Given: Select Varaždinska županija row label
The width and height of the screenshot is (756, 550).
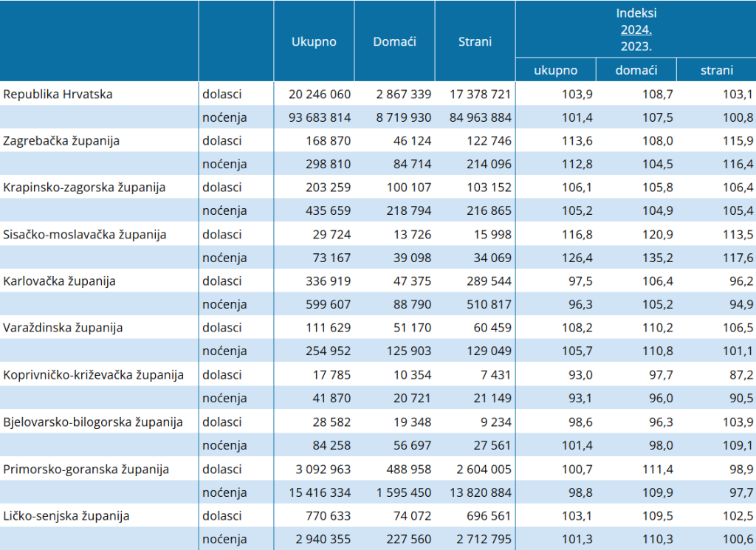Looking at the screenshot, I should (x=63, y=328).
